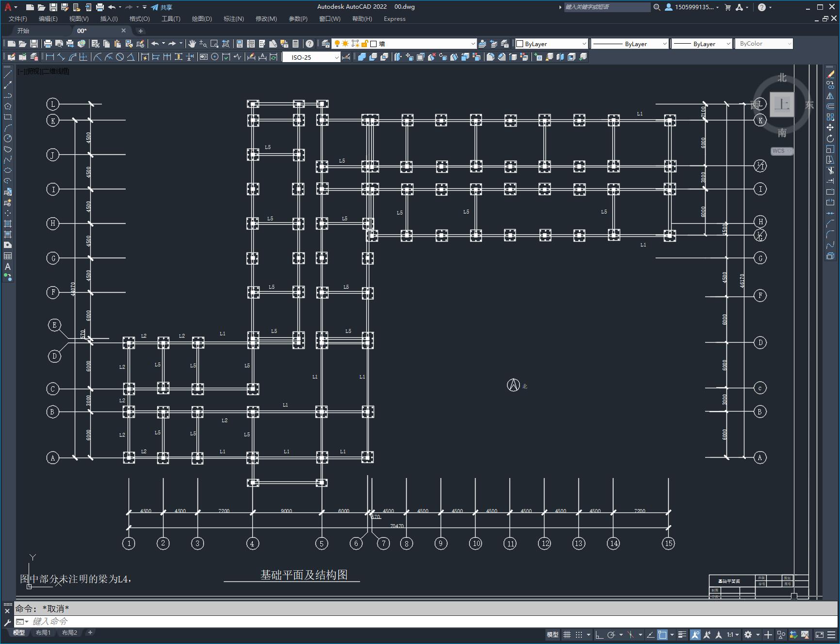Select the Angular dimension tool

[x=131, y=57]
